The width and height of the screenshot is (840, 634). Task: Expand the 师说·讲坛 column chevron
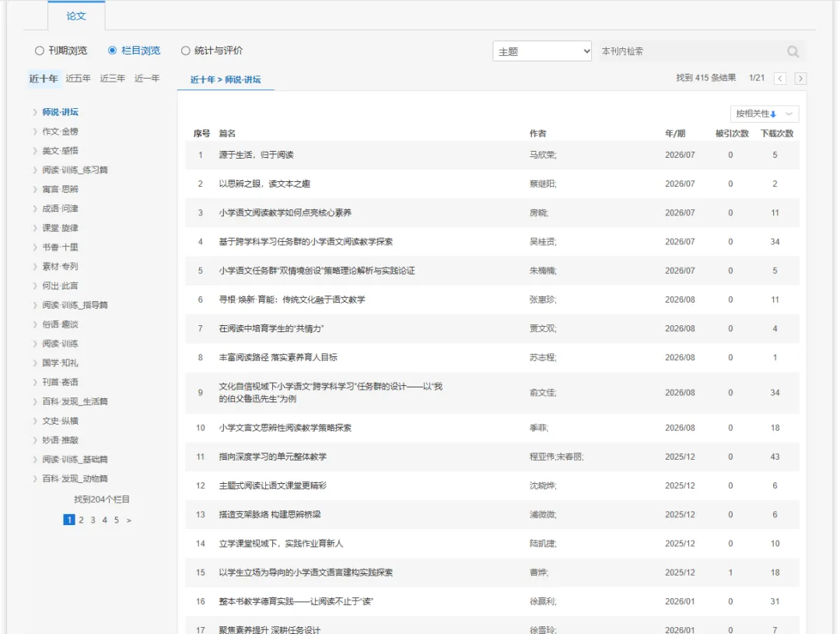coord(35,112)
